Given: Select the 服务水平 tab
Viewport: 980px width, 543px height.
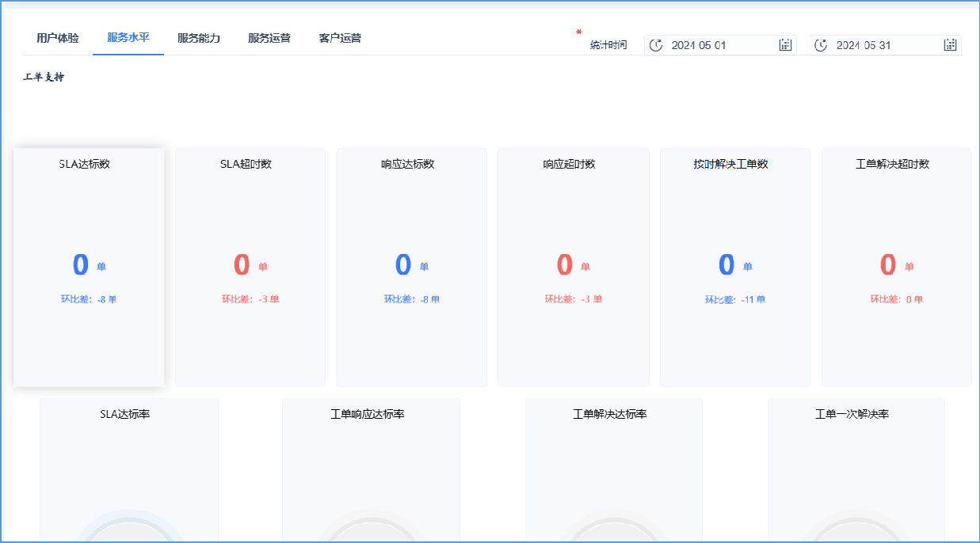Looking at the screenshot, I should [x=128, y=38].
